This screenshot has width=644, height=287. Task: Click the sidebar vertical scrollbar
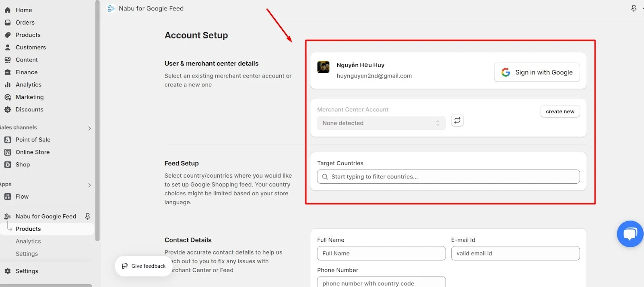click(x=97, y=121)
